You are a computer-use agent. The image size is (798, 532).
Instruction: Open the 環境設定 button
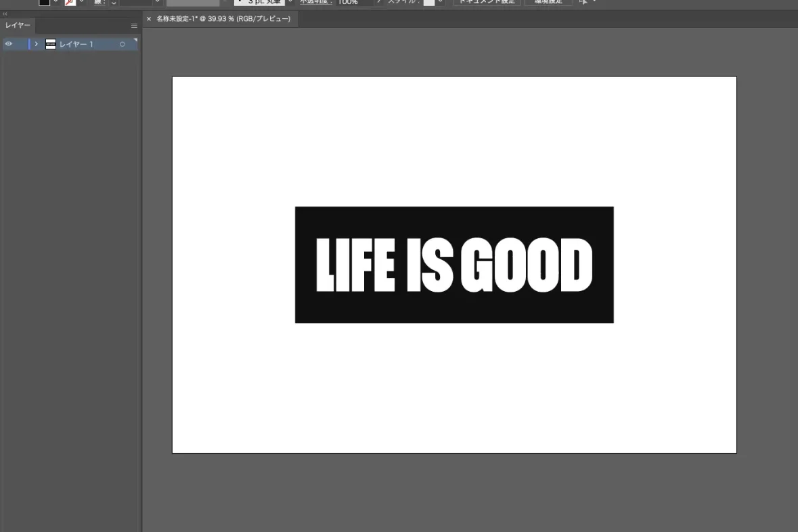pyautogui.click(x=548, y=1)
